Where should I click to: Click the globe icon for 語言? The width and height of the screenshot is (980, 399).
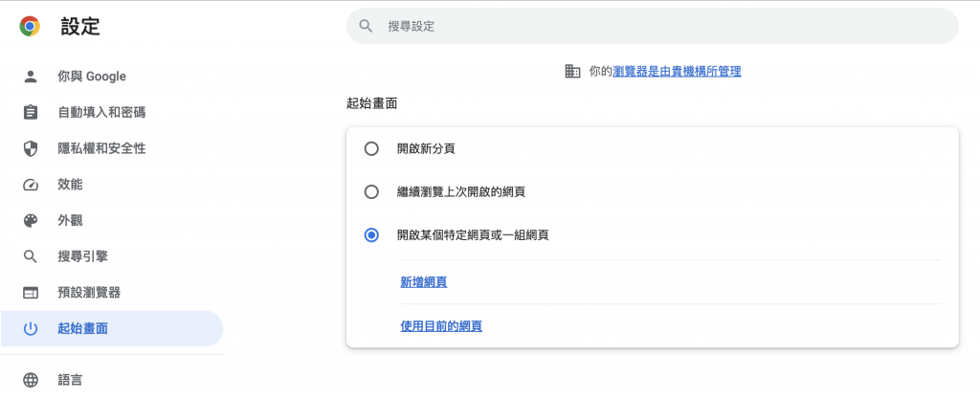click(30, 380)
